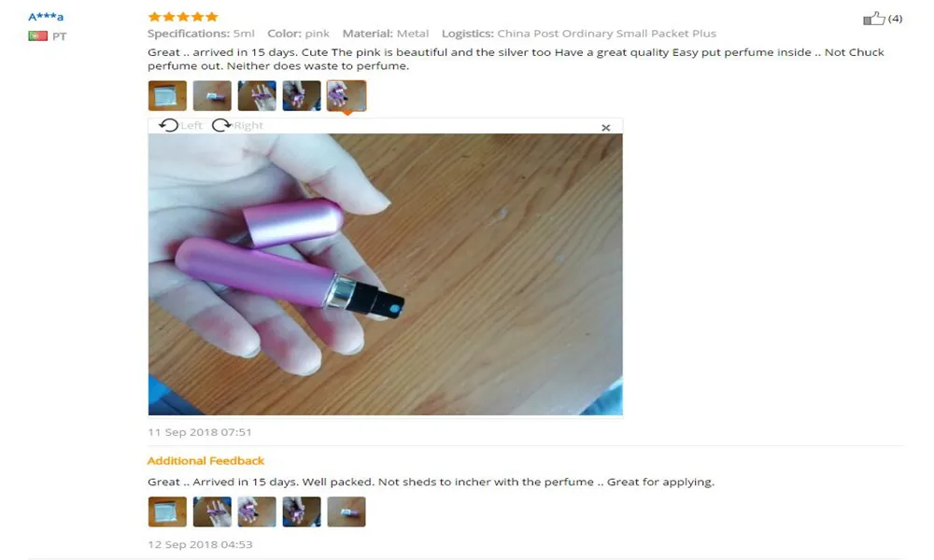Open fourth Additional Feedback thumbnail
This screenshot has height=560, width=934.
click(302, 511)
